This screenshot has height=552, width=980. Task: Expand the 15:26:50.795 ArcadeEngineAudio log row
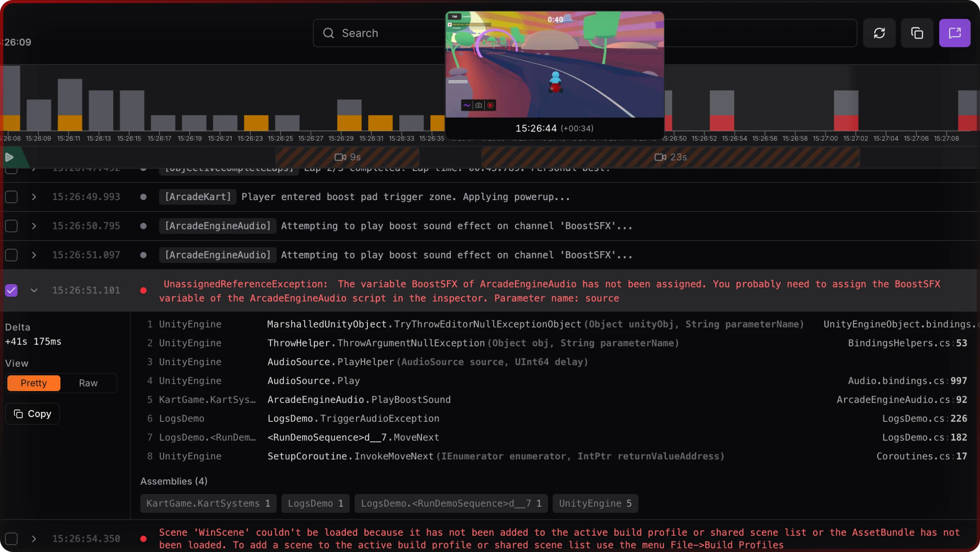coord(34,226)
